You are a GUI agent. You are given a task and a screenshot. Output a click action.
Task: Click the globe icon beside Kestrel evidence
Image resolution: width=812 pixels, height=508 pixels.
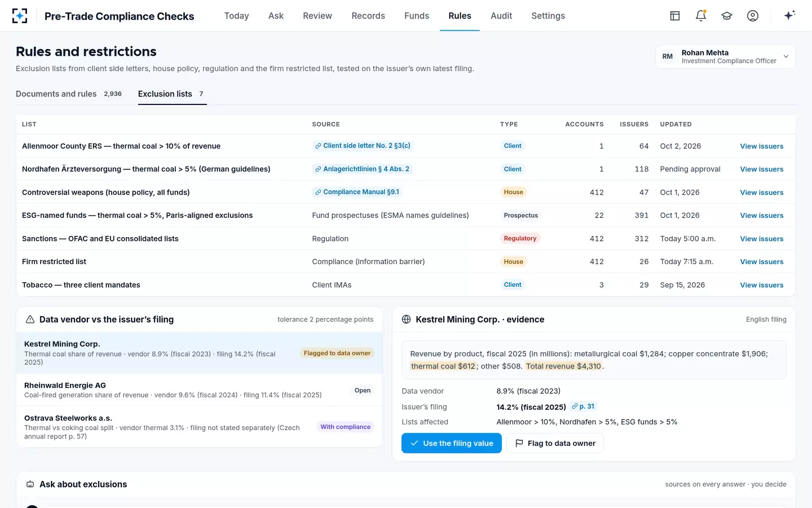[x=406, y=319]
